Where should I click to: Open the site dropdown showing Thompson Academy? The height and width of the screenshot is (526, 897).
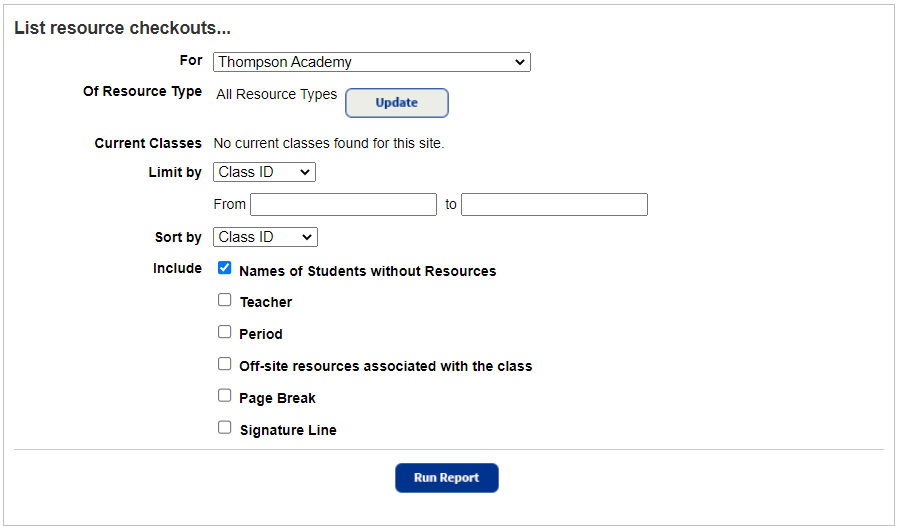pyautogui.click(x=371, y=62)
